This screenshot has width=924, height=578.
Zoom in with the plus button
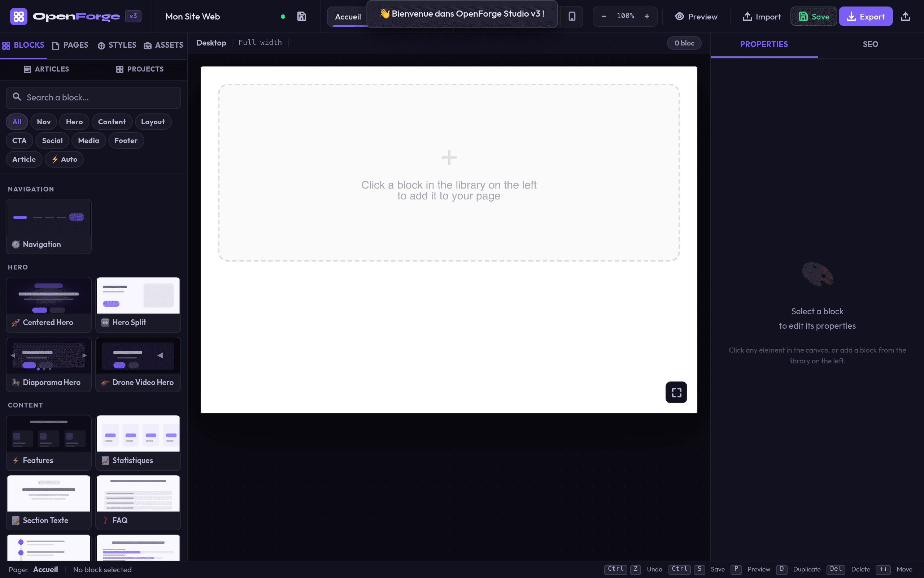647,17
